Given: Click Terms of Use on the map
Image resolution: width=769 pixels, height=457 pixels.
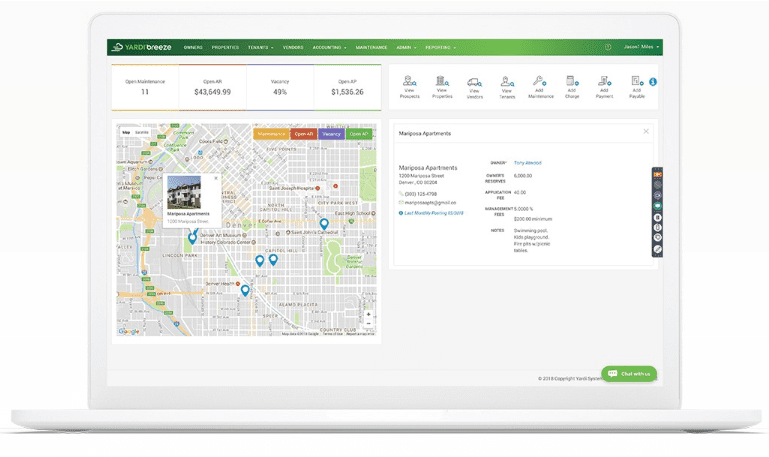Looking at the screenshot, I should (333, 334).
